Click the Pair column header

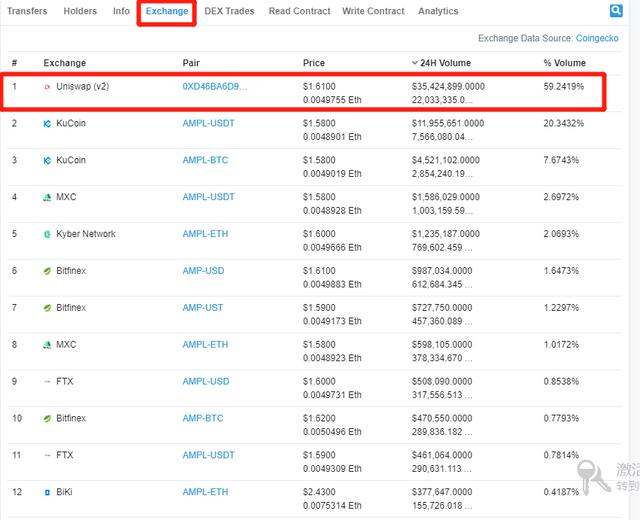coord(191,63)
